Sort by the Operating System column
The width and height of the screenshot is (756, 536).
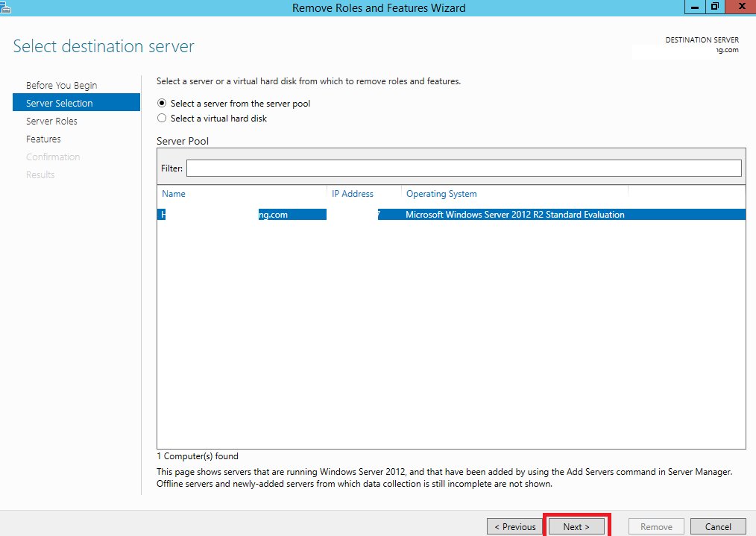pyautogui.click(x=441, y=193)
